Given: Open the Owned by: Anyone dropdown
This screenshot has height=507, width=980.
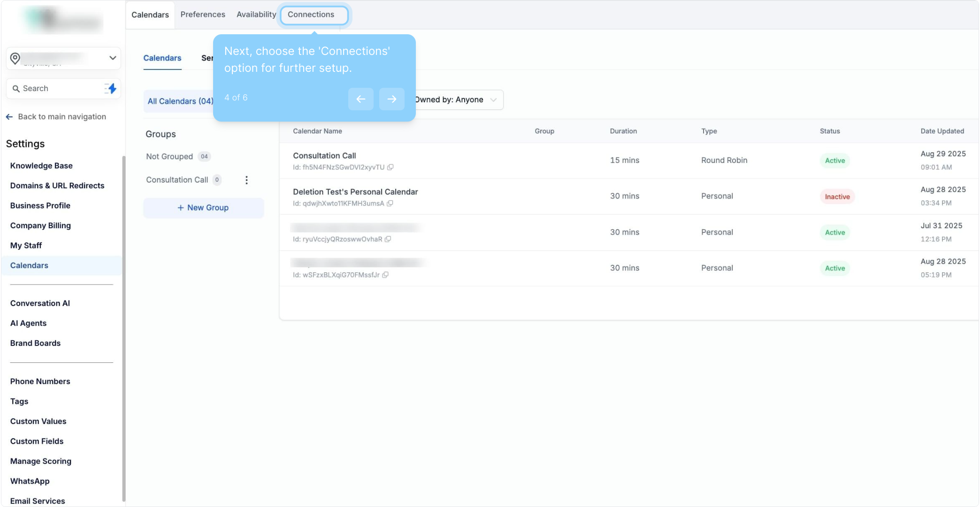Looking at the screenshot, I should 455,100.
